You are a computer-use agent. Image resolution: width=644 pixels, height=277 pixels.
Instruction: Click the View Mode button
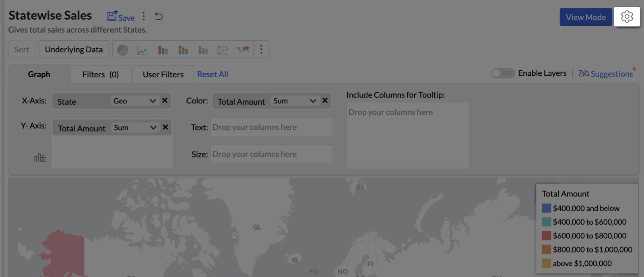tap(585, 17)
